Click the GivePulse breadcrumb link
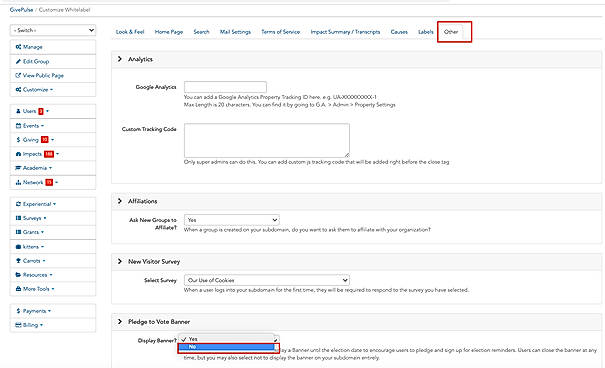Viewport: 605px width, 368px height. pos(21,10)
